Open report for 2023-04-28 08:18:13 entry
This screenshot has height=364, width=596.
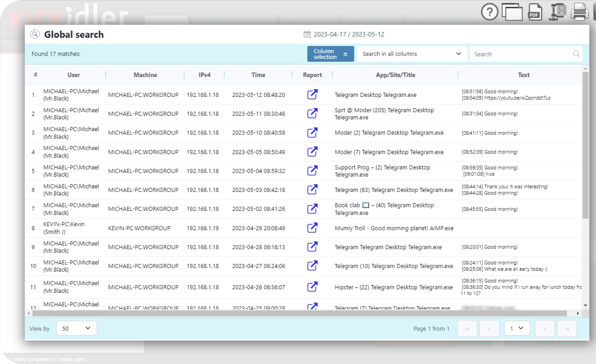312,247
